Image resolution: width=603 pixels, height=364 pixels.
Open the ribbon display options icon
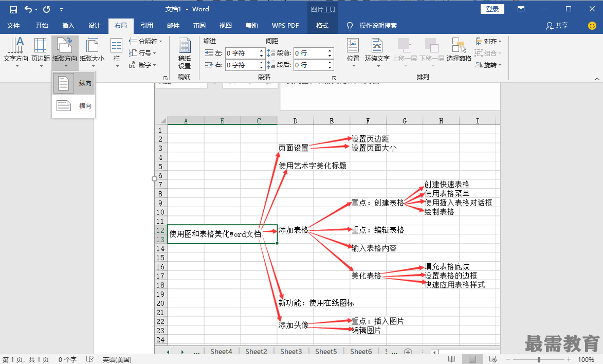[521, 9]
